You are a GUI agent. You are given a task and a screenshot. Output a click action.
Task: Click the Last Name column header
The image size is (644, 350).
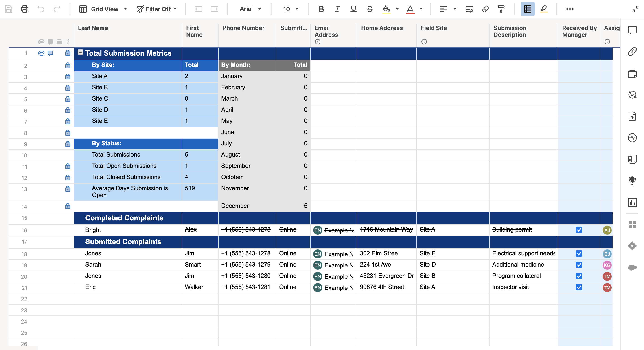click(x=93, y=28)
